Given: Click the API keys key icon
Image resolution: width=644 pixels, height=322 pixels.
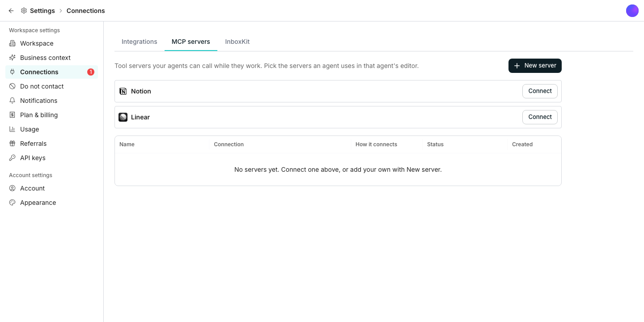Looking at the screenshot, I should click(13, 158).
